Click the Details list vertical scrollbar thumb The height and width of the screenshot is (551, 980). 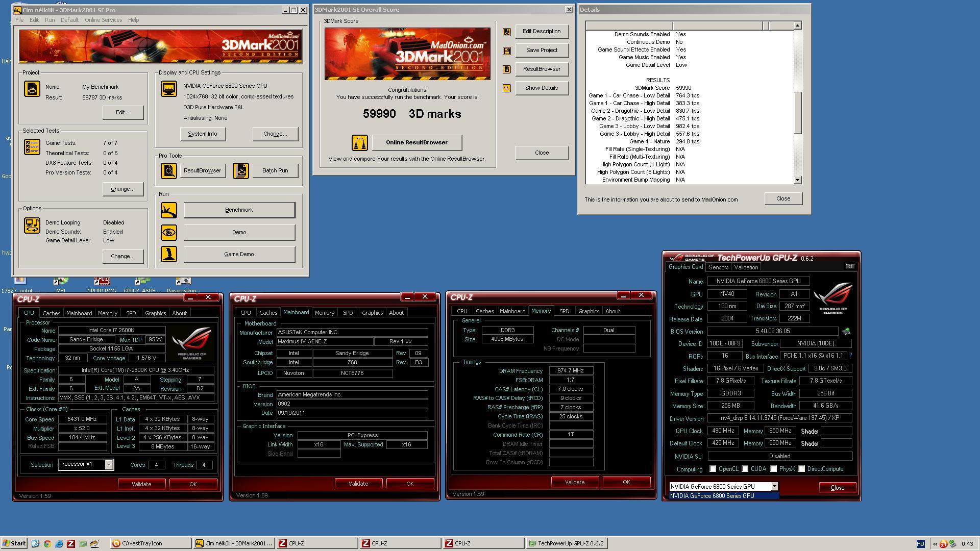798,113
